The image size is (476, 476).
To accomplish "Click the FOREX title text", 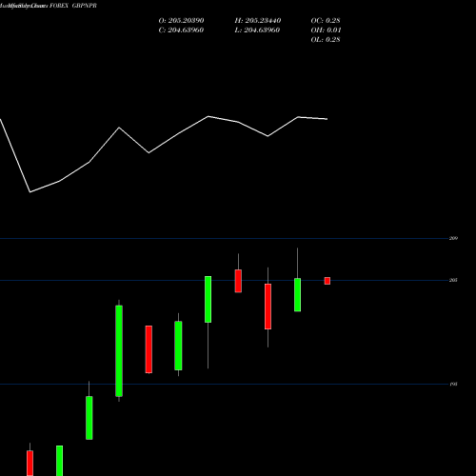I will tap(59, 6).
